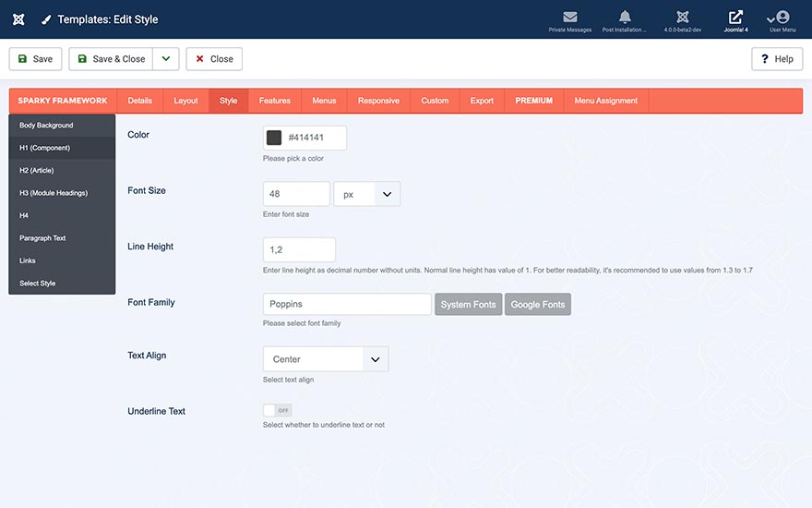Open Post Installation bell notifications
The width and height of the screenshot is (812, 508).
625,18
